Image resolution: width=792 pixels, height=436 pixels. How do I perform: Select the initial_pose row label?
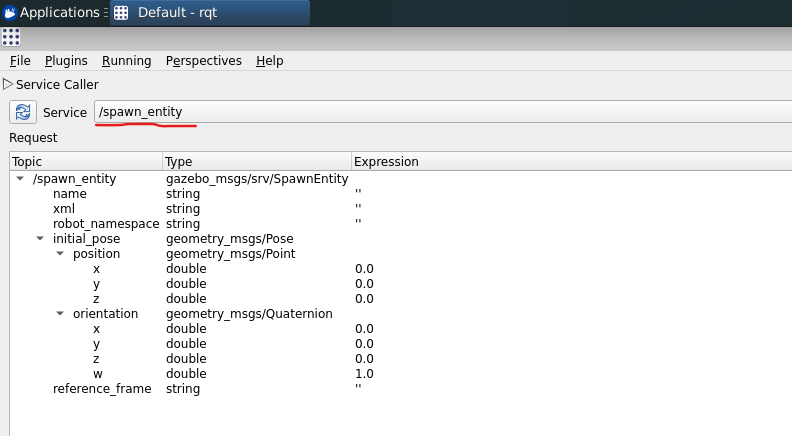pos(86,238)
